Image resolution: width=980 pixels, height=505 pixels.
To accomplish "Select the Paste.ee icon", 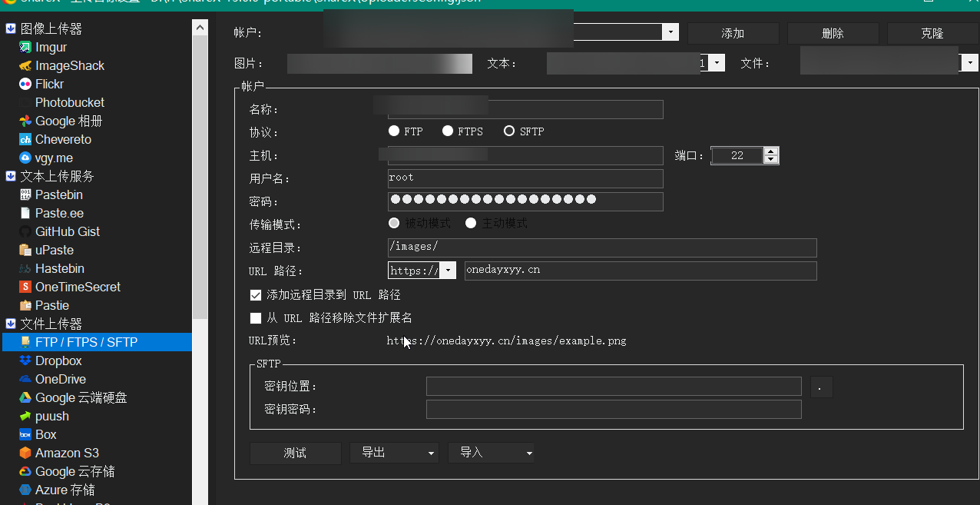I will point(25,214).
